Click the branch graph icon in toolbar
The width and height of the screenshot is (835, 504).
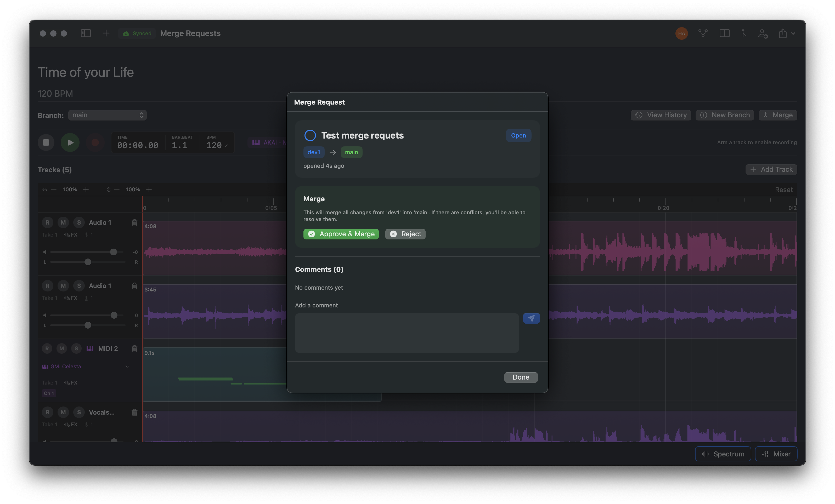703,33
